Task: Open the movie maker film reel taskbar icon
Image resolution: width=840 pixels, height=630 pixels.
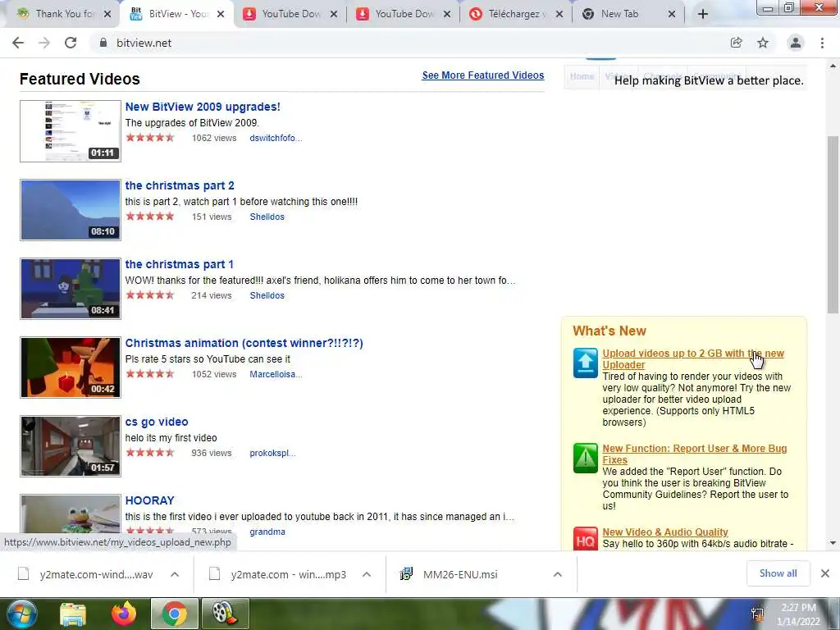Action: coord(225,614)
